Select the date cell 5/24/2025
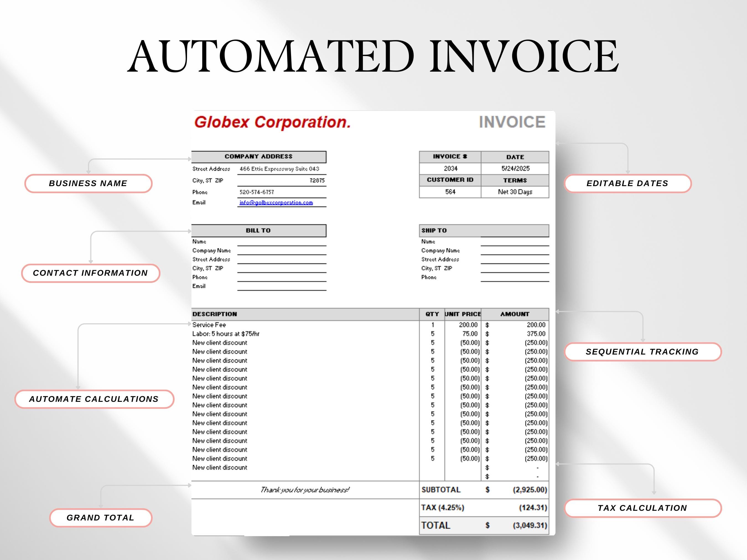 [515, 168]
